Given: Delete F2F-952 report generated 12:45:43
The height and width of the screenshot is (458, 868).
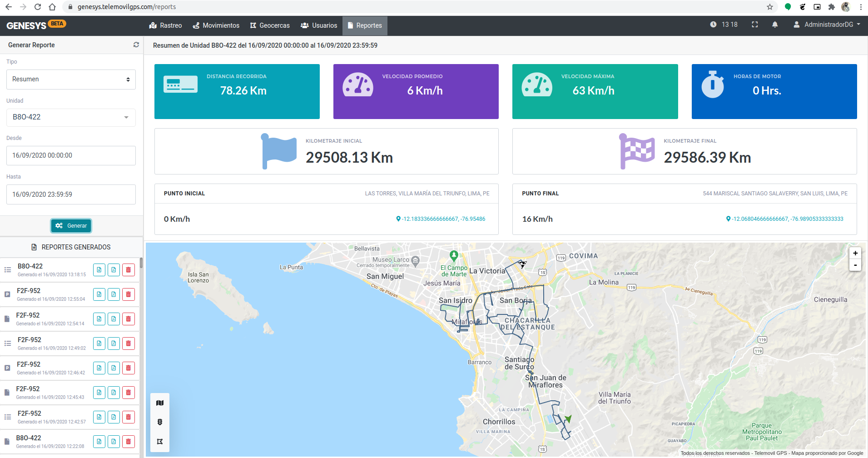Looking at the screenshot, I should pos(129,393).
